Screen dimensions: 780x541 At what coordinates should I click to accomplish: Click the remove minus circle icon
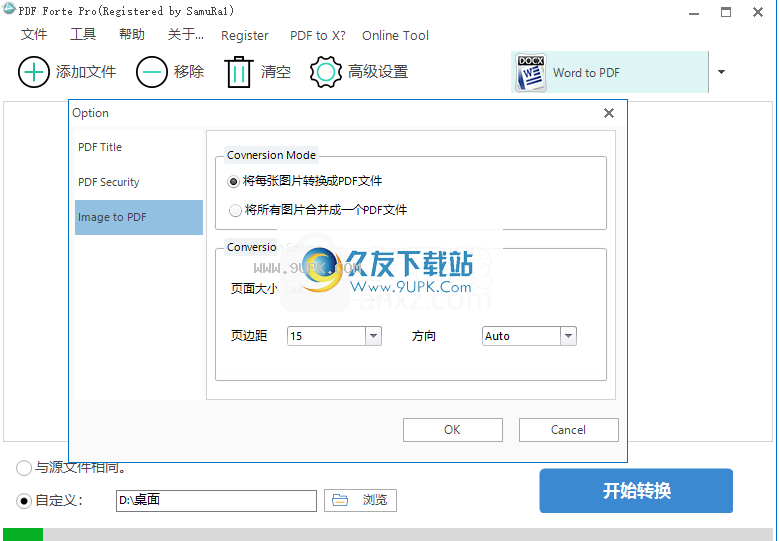(151, 72)
